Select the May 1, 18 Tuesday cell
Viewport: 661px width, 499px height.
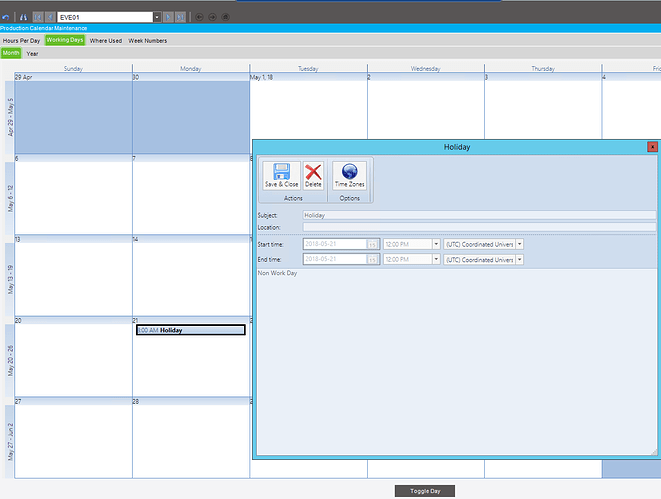[308, 106]
